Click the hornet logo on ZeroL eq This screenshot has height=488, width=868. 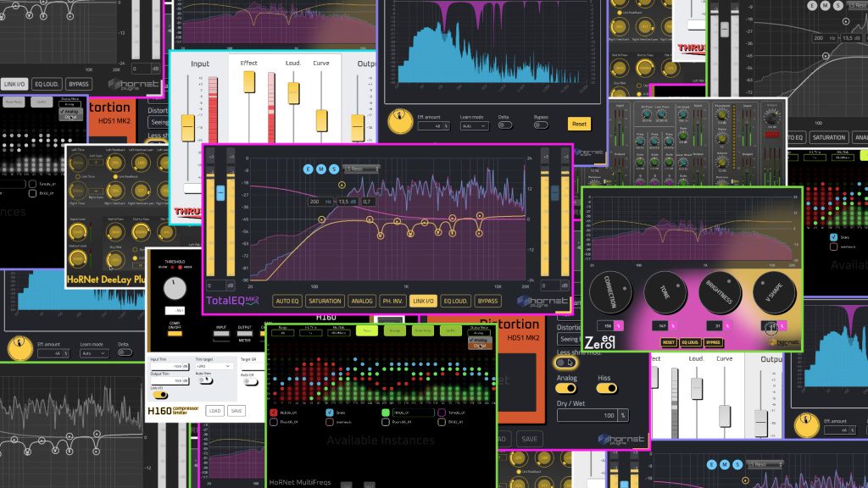coord(784,341)
